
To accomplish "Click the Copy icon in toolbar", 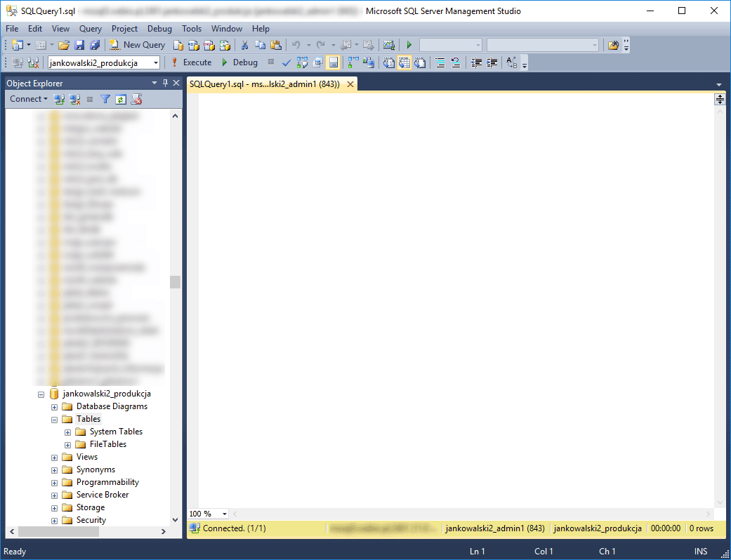I will click(260, 45).
